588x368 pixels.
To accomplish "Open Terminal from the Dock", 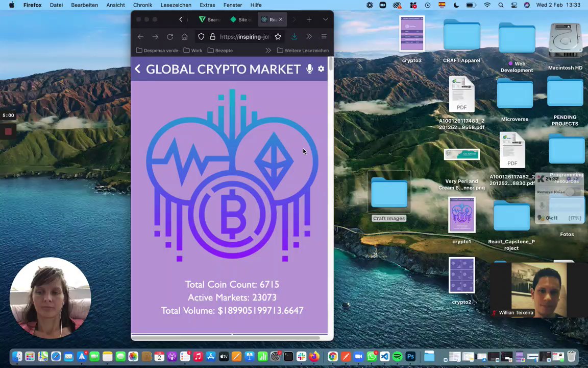I will 288,356.
